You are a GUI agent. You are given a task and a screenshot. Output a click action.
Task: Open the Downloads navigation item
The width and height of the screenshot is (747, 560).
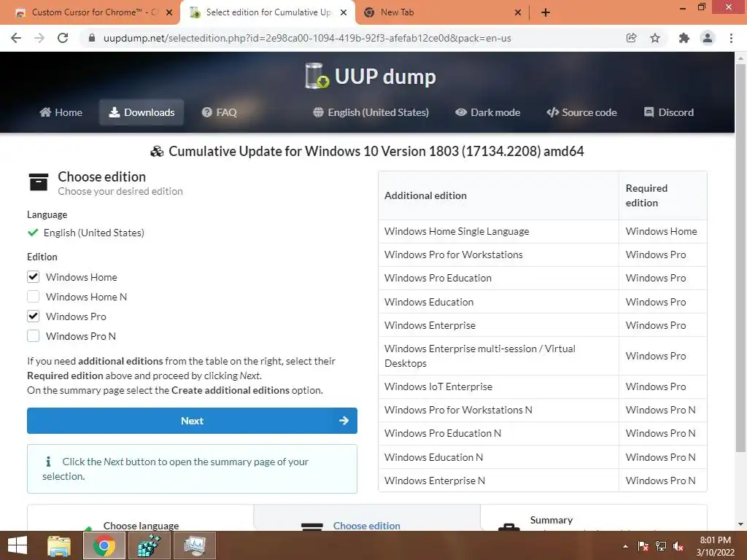142,112
